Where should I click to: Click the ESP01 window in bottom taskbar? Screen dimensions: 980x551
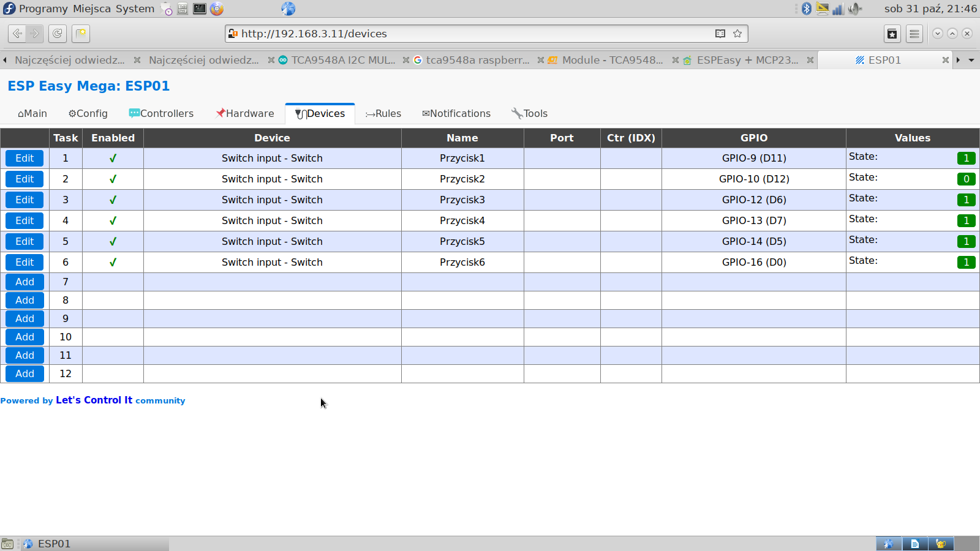point(95,544)
